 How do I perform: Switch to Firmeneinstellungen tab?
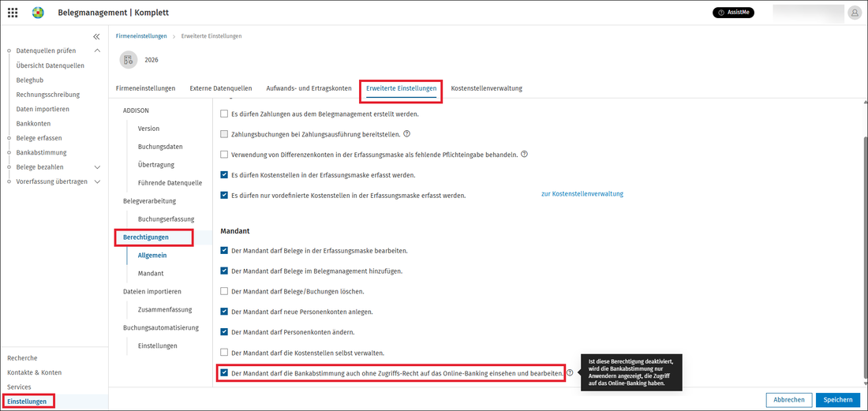coord(146,88)
